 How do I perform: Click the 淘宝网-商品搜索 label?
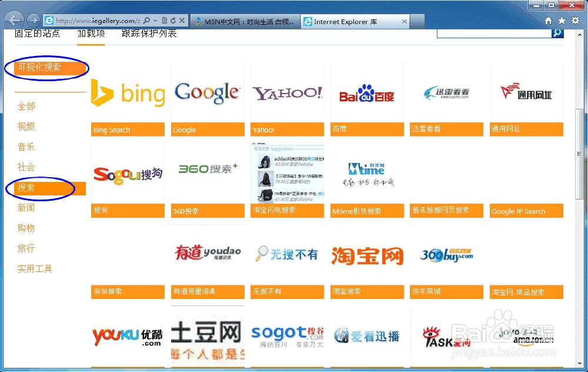[526, 292]
